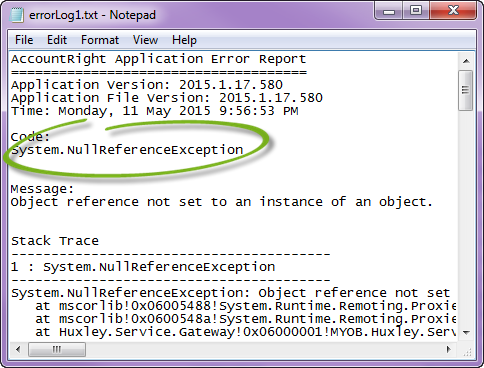Image resolution: width=484 pixels, height=368 pixels.
Task: Click on System.NullReferenceException code line
Action: (x=127, y=150)
